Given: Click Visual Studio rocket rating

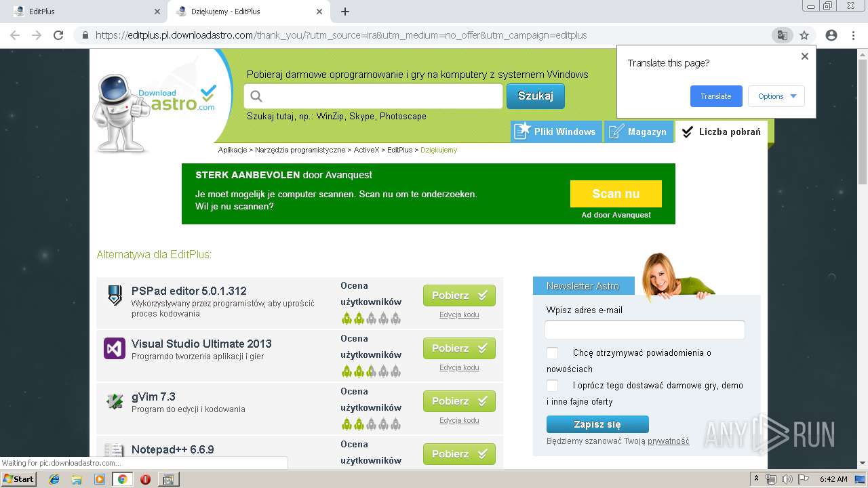Looking at the screenshot, I should (x=371, y=371).
